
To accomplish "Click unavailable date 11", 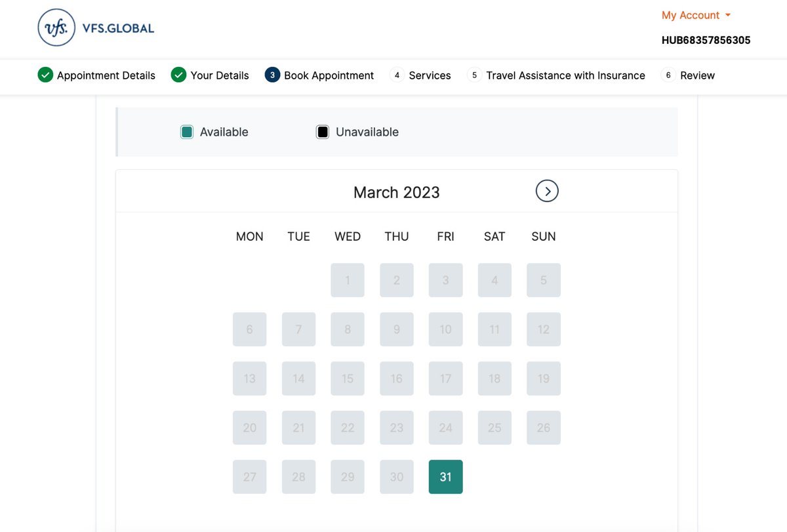I will click(x=494, y=329).
